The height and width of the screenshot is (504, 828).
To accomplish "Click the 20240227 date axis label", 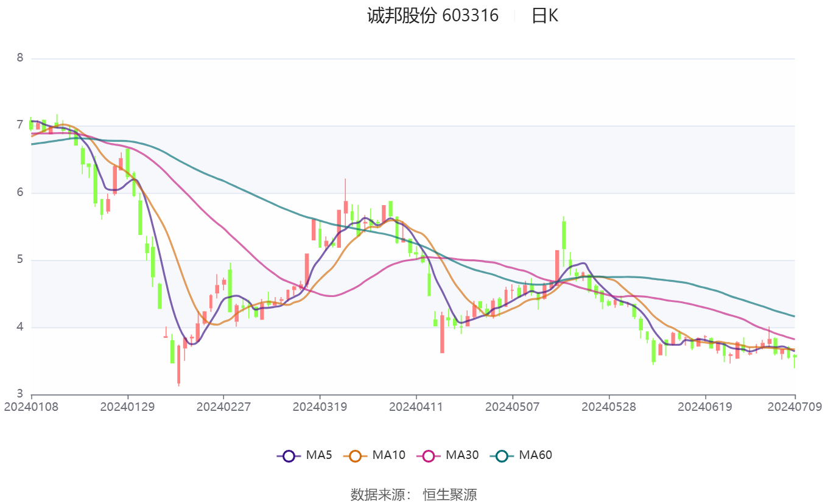I will [x=223, y=407].
